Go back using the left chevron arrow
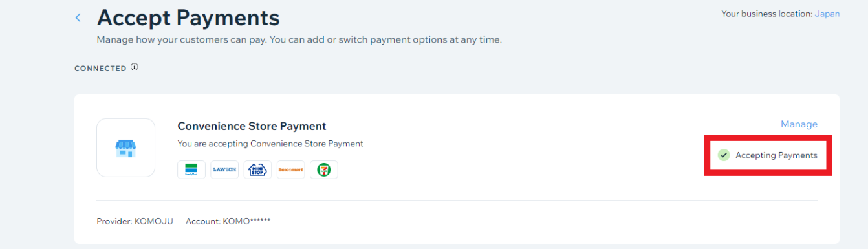Viewport: 868px width, 249px height. tap(78, 17)
